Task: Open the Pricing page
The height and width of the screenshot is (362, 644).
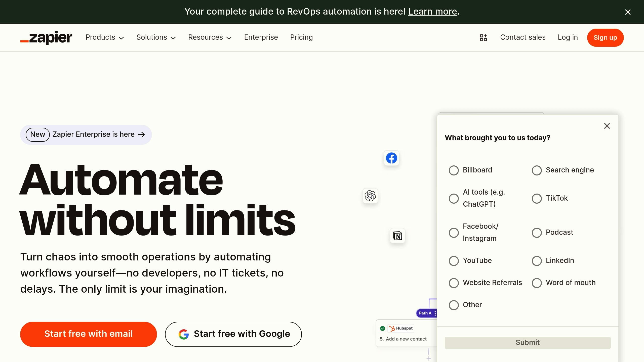Action: coord(301,37)
